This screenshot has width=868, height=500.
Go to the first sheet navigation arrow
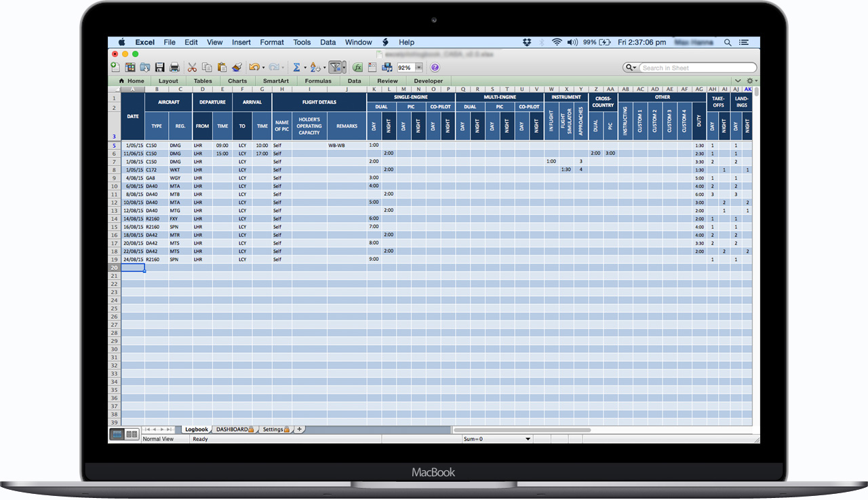pyautogui.click(x=146, y=430)
